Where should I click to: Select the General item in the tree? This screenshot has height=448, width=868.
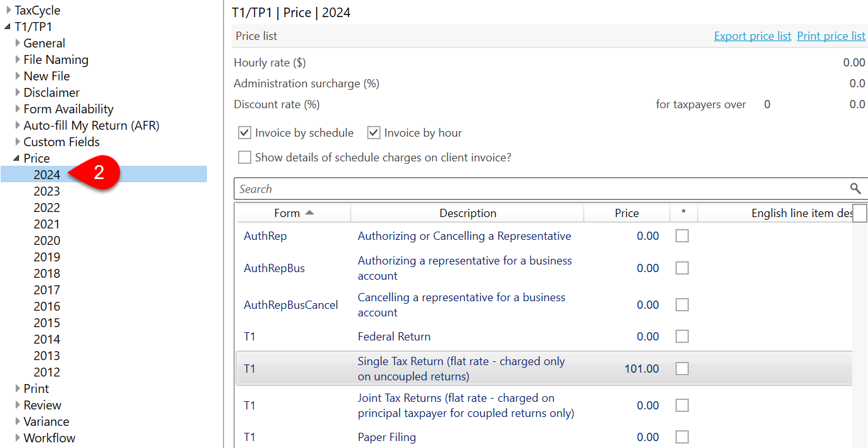pyautogui.click(x=44, y=43)
